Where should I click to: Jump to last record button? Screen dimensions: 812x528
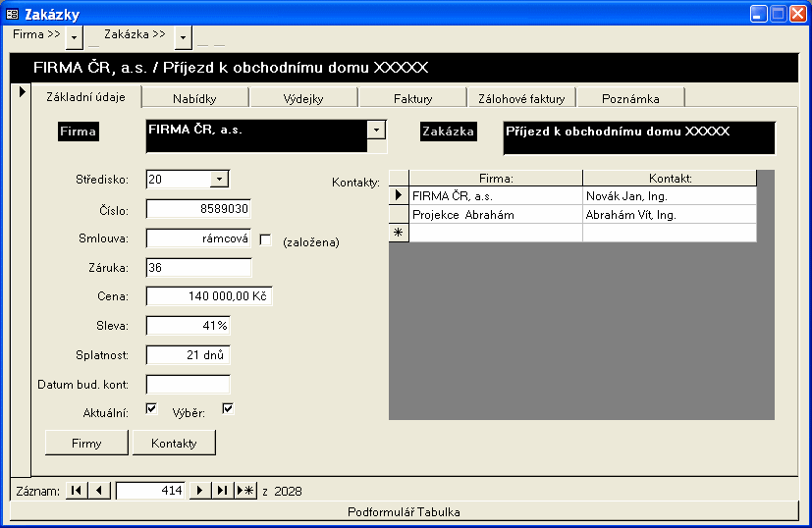[x=222, y=491]
